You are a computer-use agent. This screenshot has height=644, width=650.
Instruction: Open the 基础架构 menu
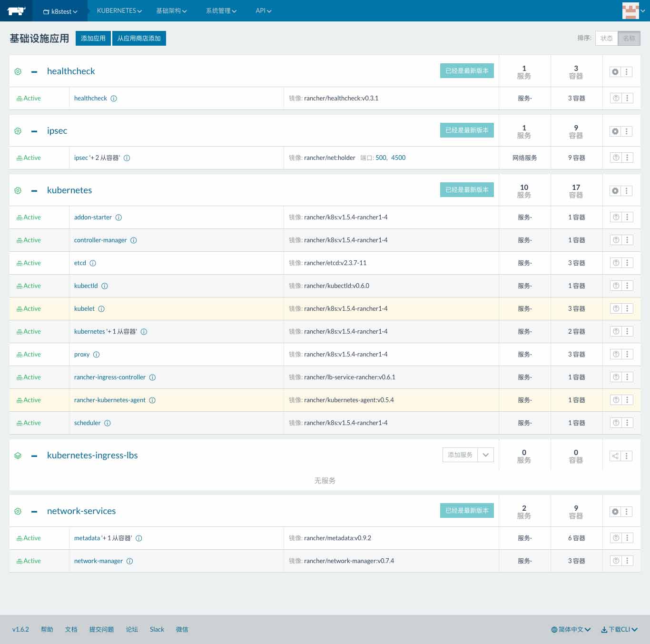(171, 10)
